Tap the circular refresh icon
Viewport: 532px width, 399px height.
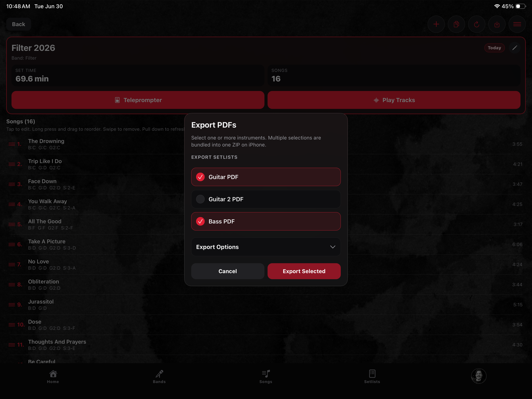tap(477, 24)
